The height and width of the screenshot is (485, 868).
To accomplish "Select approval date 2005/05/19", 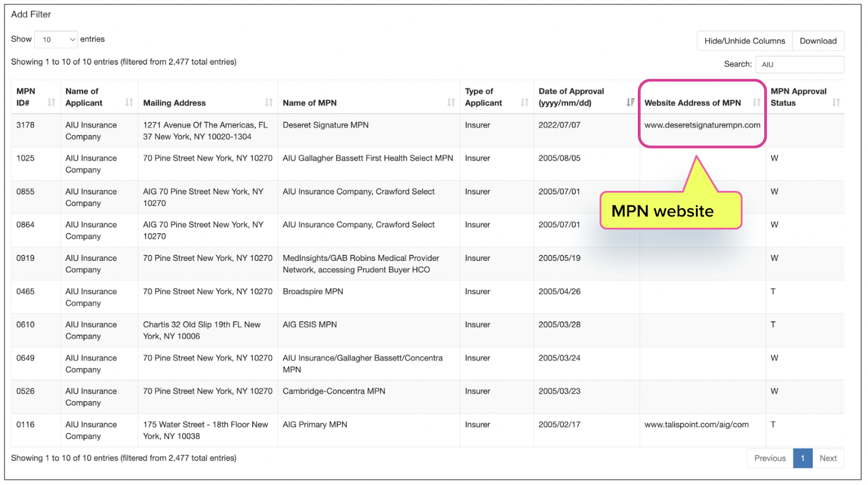I will [559, 258].
